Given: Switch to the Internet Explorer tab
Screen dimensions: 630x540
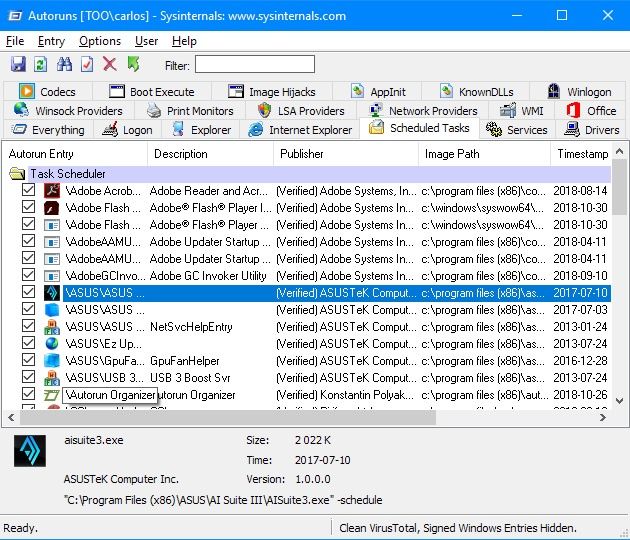Looking at the screenshot, I should 300,130.
